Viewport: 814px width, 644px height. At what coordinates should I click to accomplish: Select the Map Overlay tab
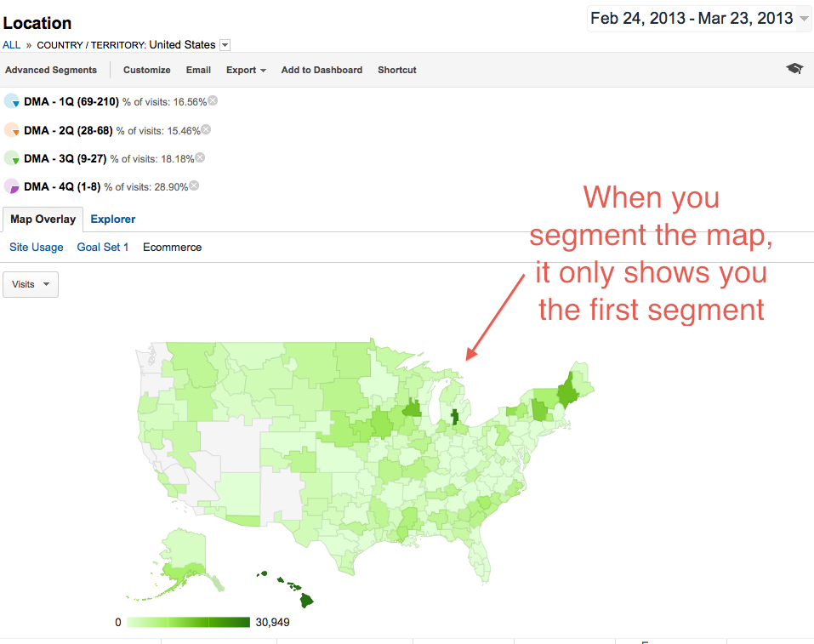tap(43, 219)
